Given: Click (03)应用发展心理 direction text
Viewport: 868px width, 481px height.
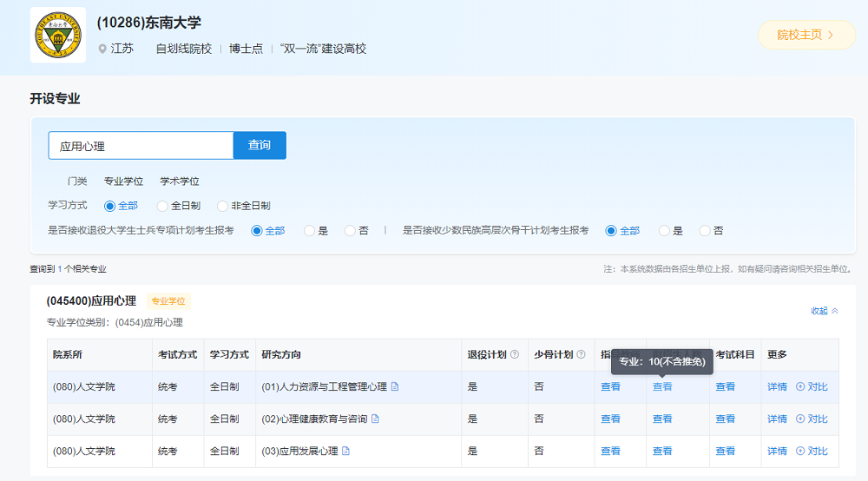Looking at the screenshot, I should coord(299,451).
